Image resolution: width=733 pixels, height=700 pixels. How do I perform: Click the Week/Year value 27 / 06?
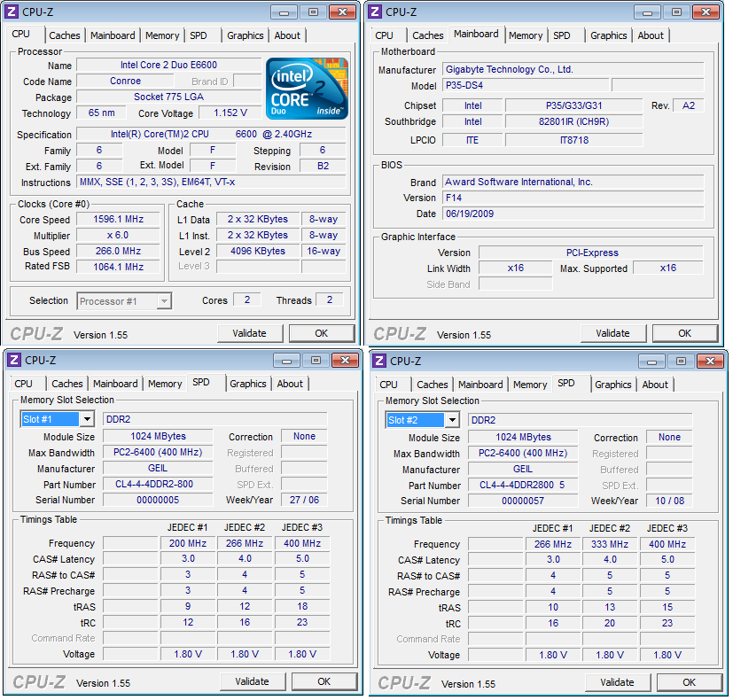point(304,500)
